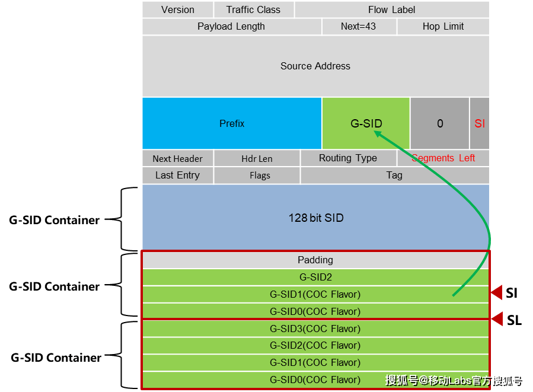Select the blue Prefix block
Viewport: 533px width, 392px height.
click(x=231, y=123)
